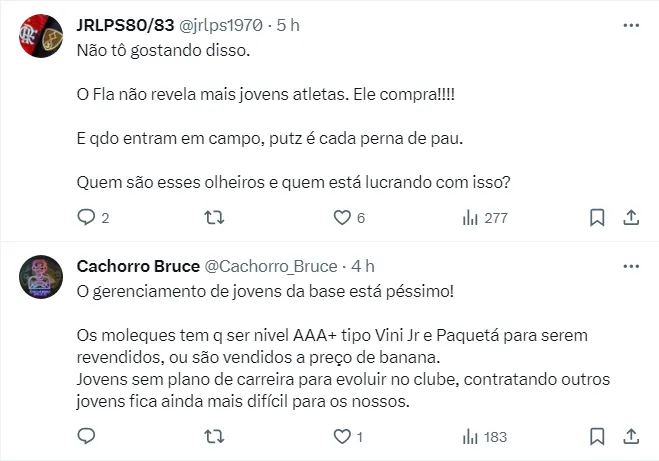This screenshot has height=461, width=659.
Task: Repost Cachorro Bruce's tweet
Action: (x=214, y=436)
